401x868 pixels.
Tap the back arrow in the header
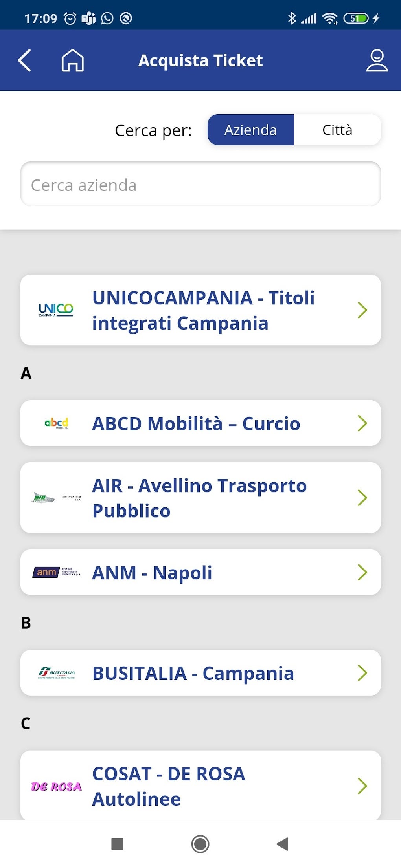24,60
